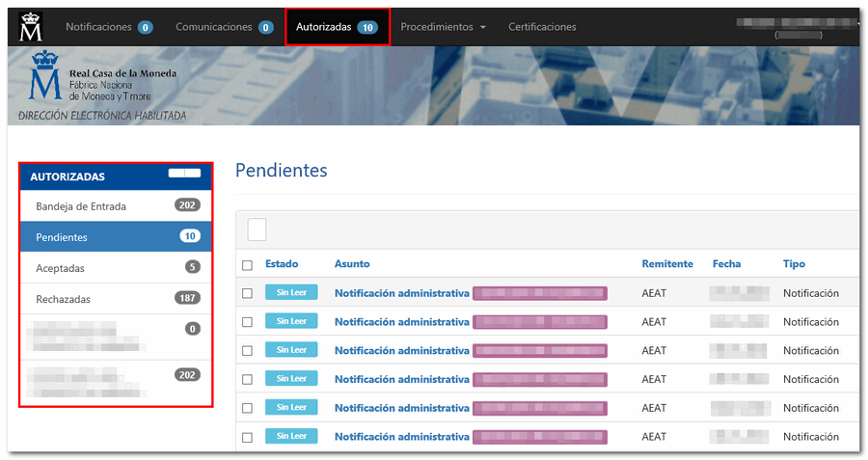Viewport: 868px width, 460px height.
Task: Tick the select-all checkbox in table header
Action: (x=248, y=264)
